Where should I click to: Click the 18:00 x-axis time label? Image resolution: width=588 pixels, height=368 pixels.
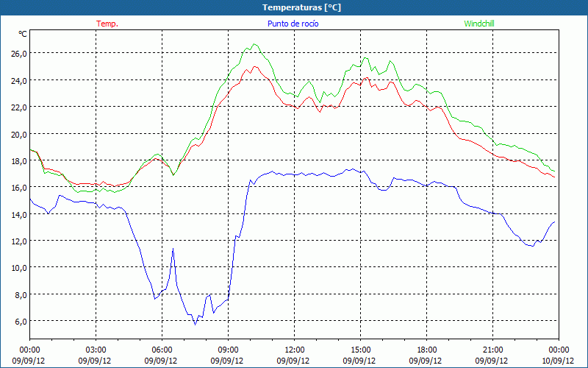coord(427,350)
